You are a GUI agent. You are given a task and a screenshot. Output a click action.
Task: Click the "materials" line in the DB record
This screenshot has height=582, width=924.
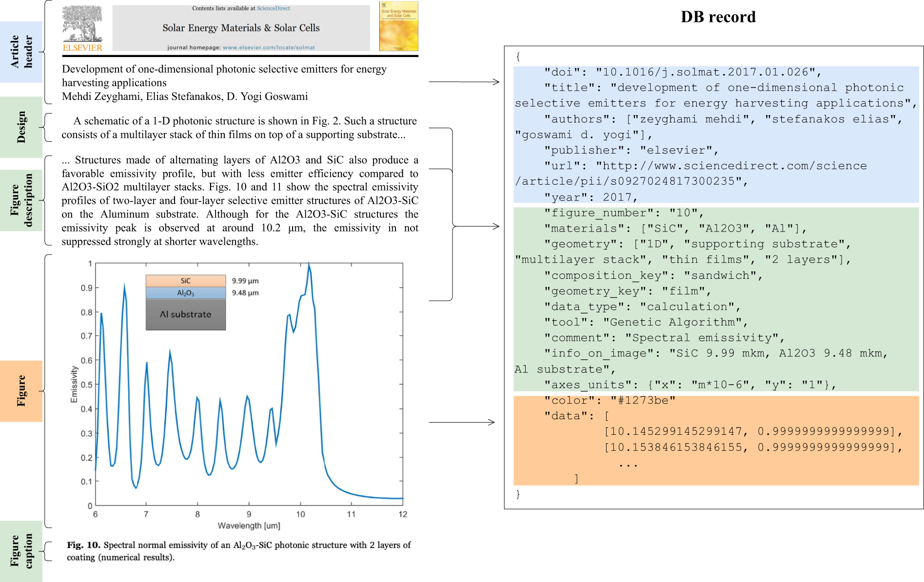(675, 229)
